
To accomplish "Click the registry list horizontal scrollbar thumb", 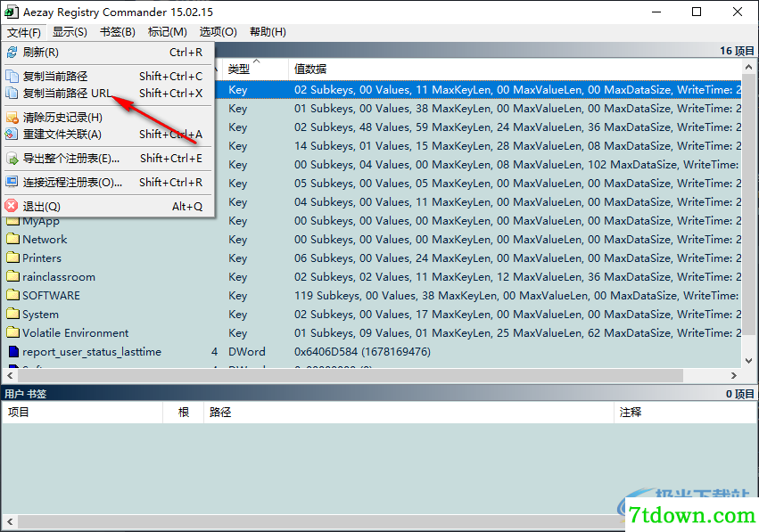I will (x=351, y=375).
